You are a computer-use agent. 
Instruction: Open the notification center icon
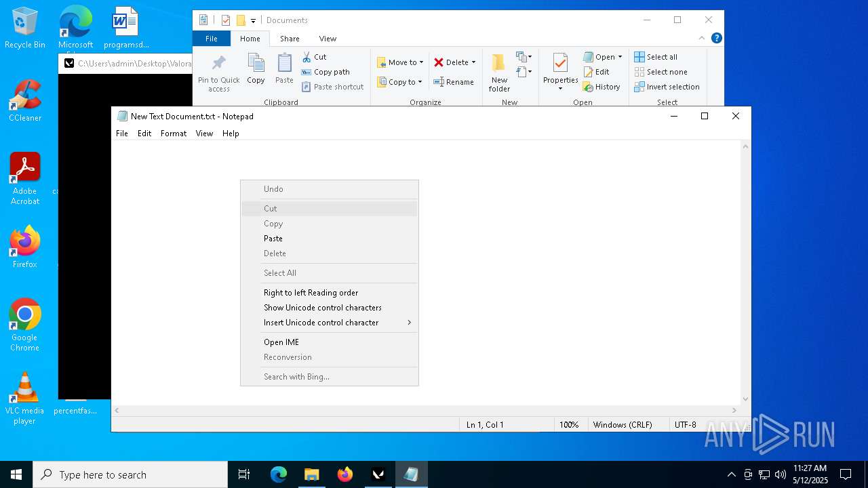coord(846,474)
